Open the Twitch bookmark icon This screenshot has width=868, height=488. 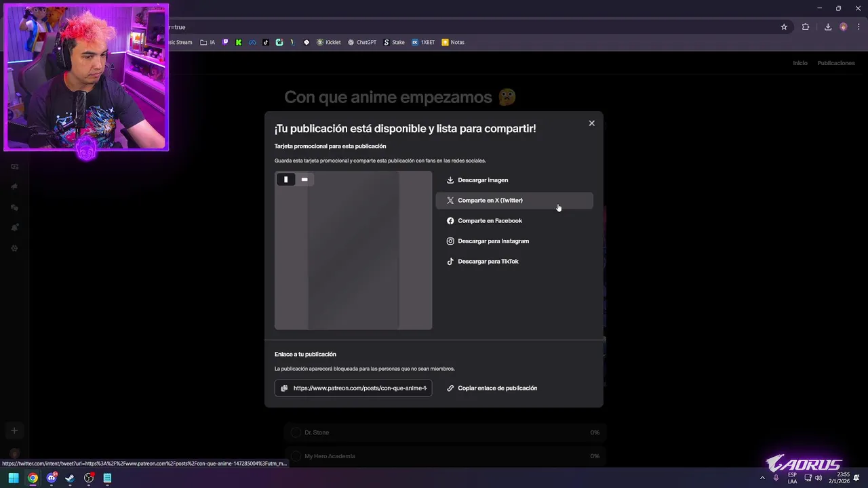tap(226, 42)
